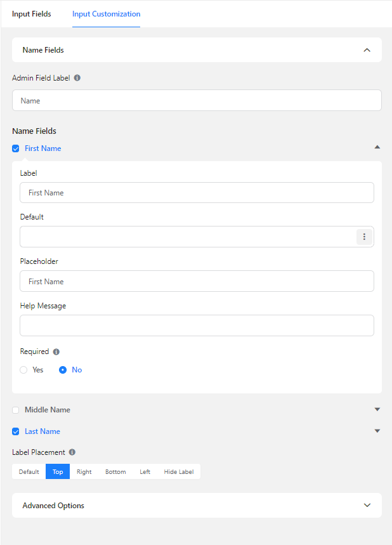Viewport: 392px width, 545px height.
Task: Enable the Middle Name checkbox
Action: coord(16,410)
